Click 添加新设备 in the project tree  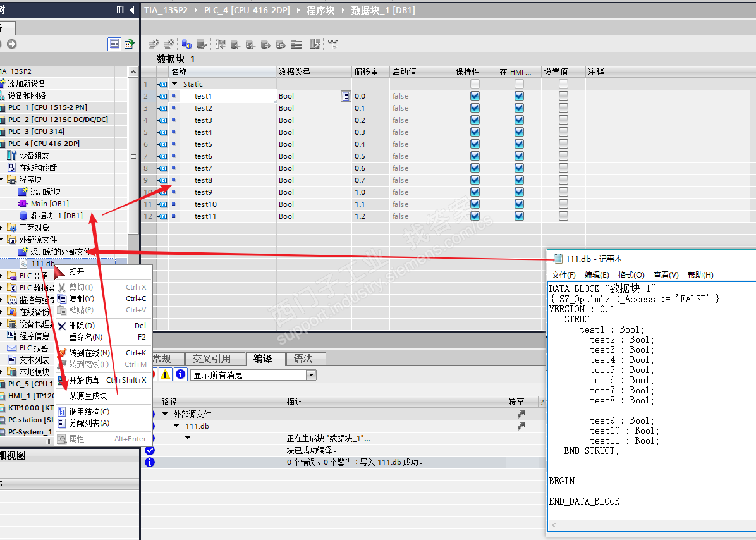pyautogui.click(x=27, y=83)
